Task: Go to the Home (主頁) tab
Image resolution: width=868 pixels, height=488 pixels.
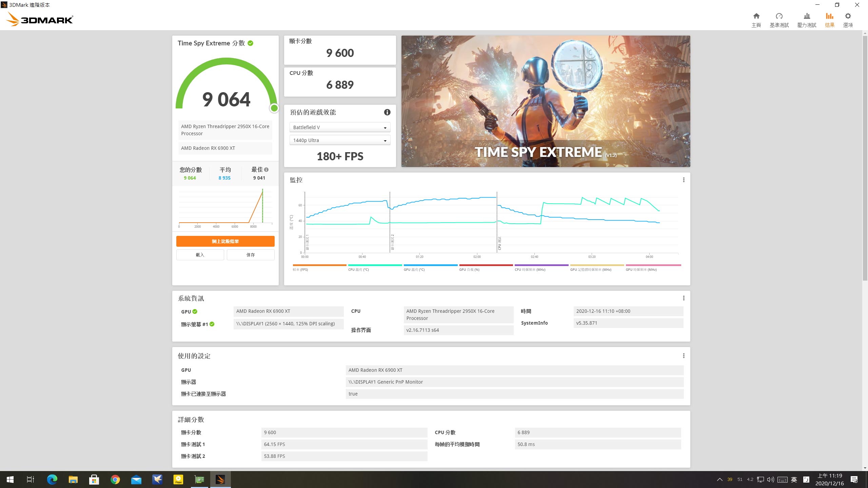Action: coord(756,20)
